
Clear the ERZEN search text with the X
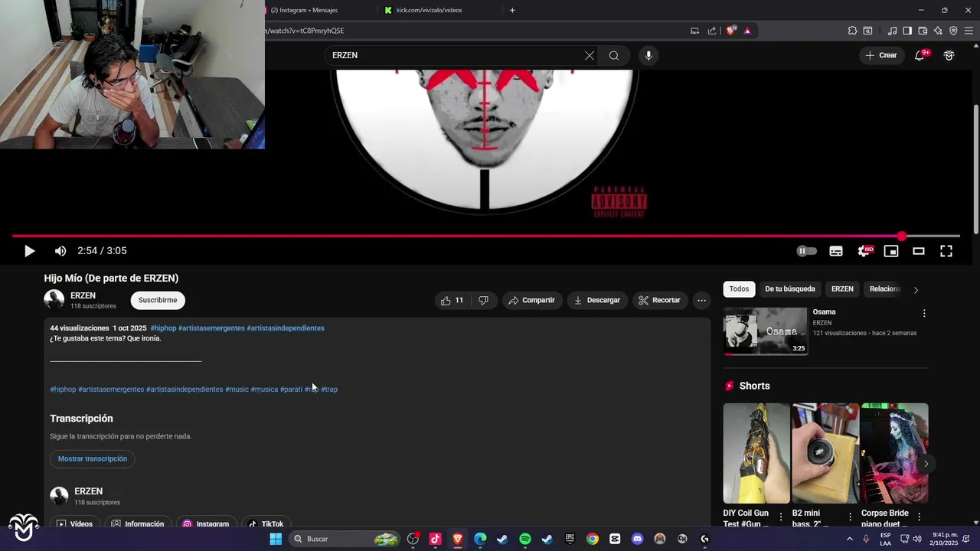pyautogui.click(x=589, y=56)
